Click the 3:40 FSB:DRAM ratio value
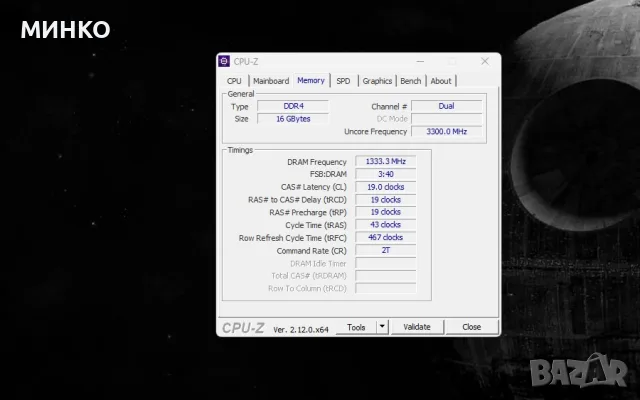 tap(386, 174)
